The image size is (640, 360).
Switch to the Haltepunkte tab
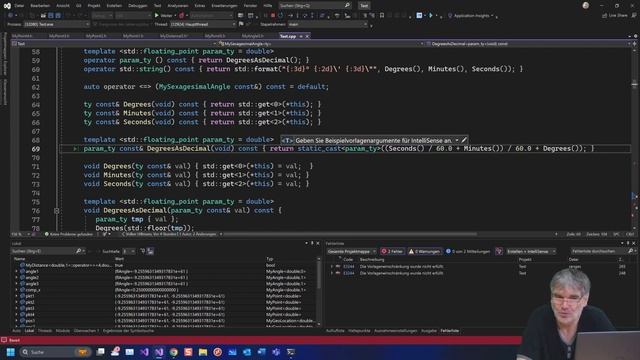click(x=359, y=331)
